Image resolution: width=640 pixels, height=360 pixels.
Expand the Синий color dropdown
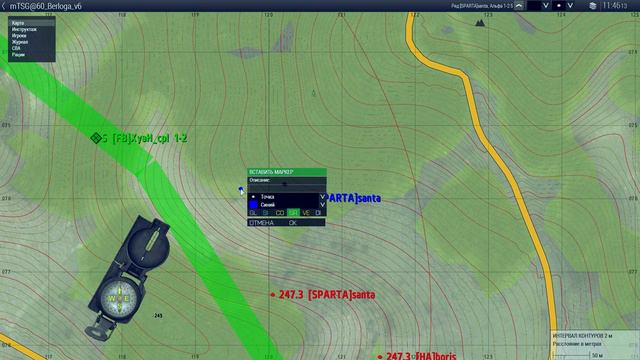pos(322,204)
